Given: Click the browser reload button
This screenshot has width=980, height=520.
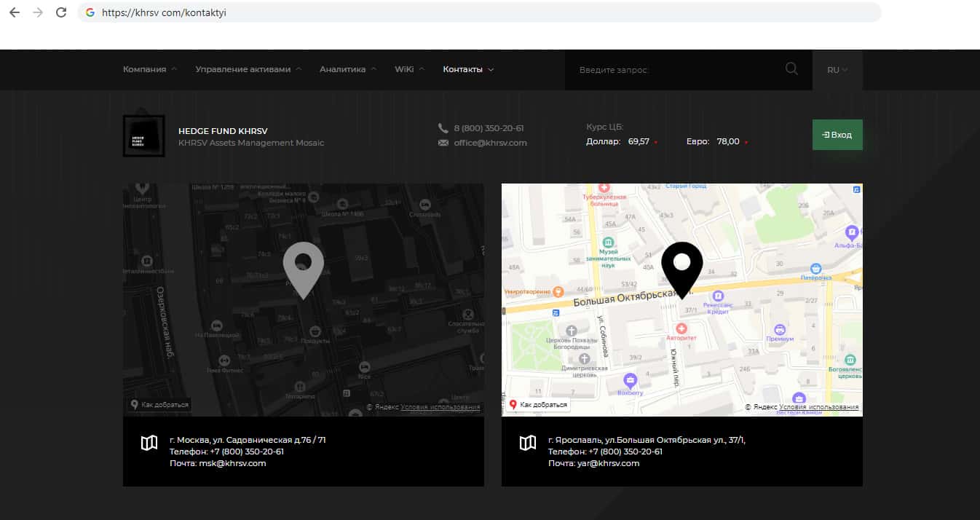Looking at the screenshot, I should 61,12.
